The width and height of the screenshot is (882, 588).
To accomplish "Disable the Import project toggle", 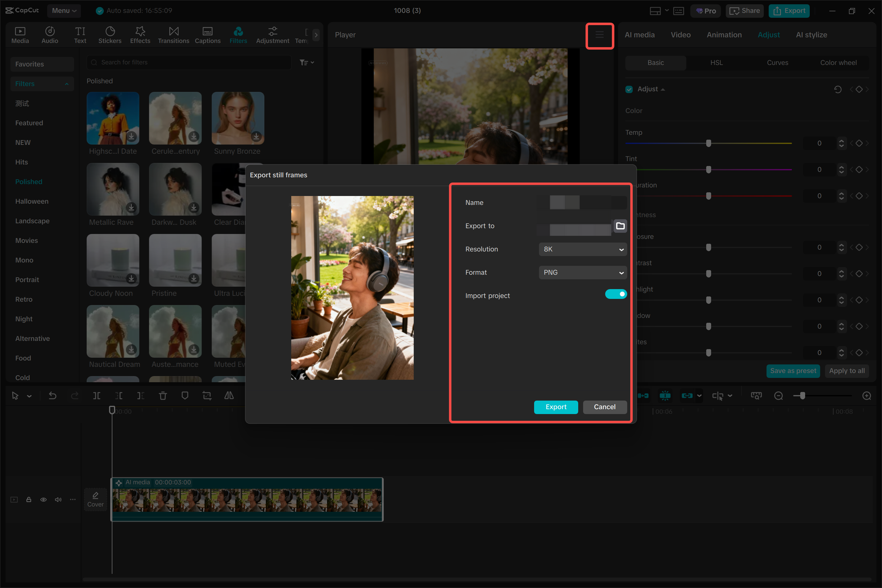I will (x=616, y=294).
